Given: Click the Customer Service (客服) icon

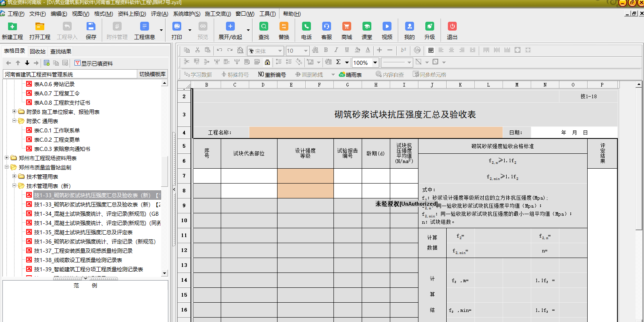Looking at the screenshot, I should pyautogui.click(x=327, y=27).
